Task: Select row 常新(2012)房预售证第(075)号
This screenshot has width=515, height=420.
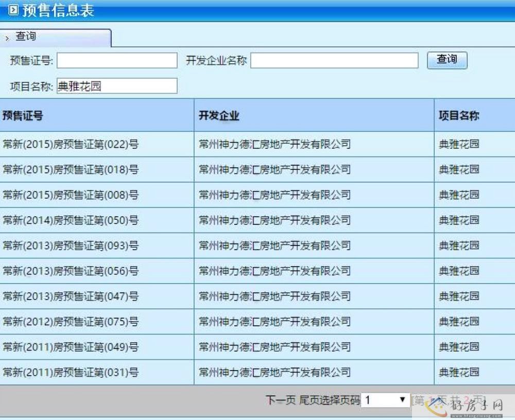Action: tap(71, 322)
